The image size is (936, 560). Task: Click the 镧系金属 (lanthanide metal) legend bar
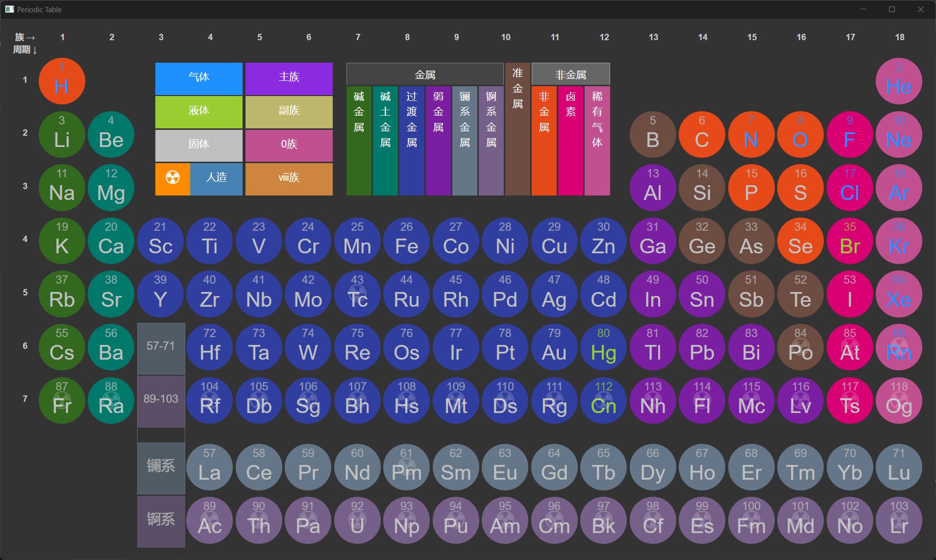coord(465,141)
